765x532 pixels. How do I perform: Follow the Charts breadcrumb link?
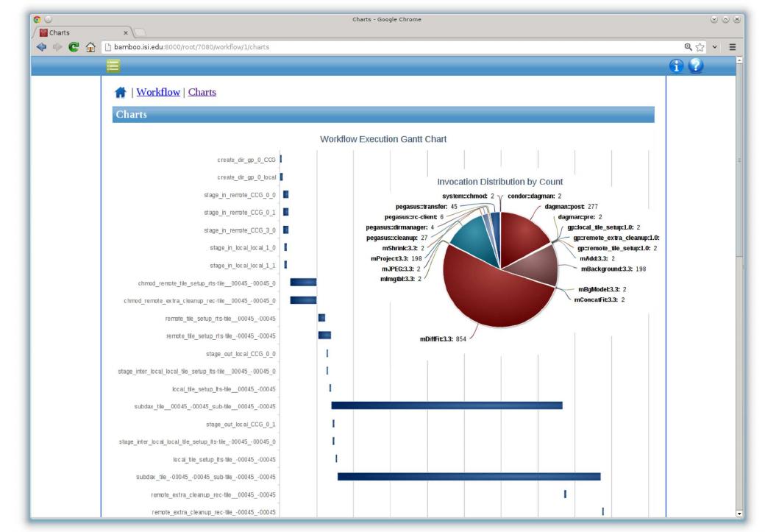point(202,92)
